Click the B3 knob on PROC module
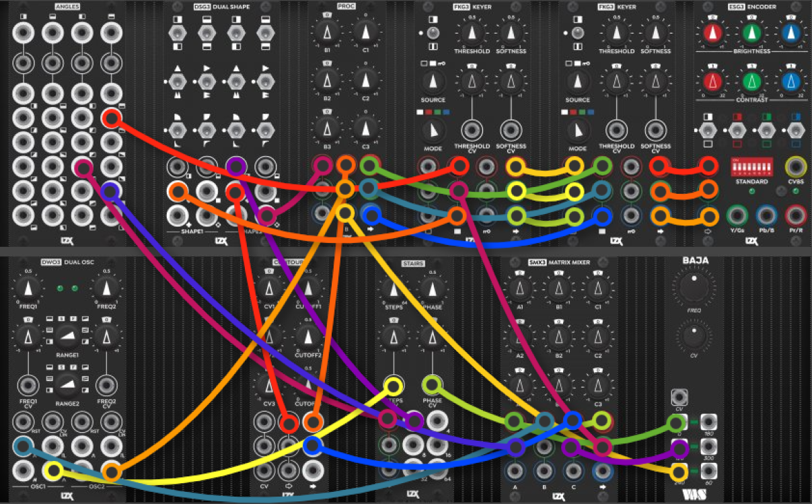812x504 pixels. tap(327, 128)
